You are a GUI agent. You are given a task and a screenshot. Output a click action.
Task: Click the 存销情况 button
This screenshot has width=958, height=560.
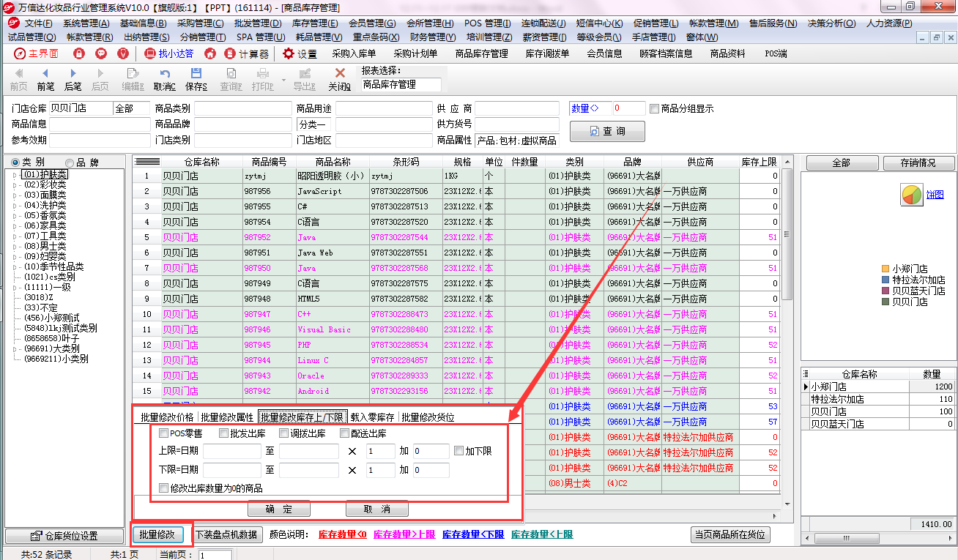point(918,163)
